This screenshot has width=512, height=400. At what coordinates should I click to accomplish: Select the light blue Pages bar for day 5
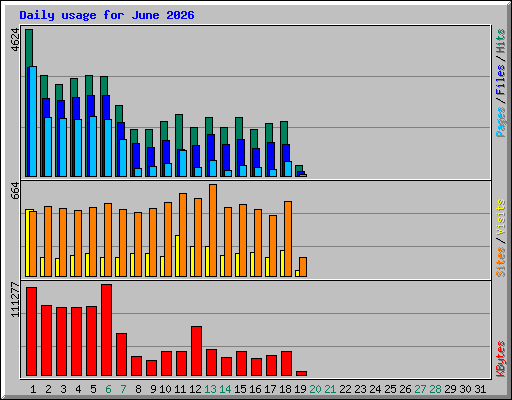tap(93, 146)
